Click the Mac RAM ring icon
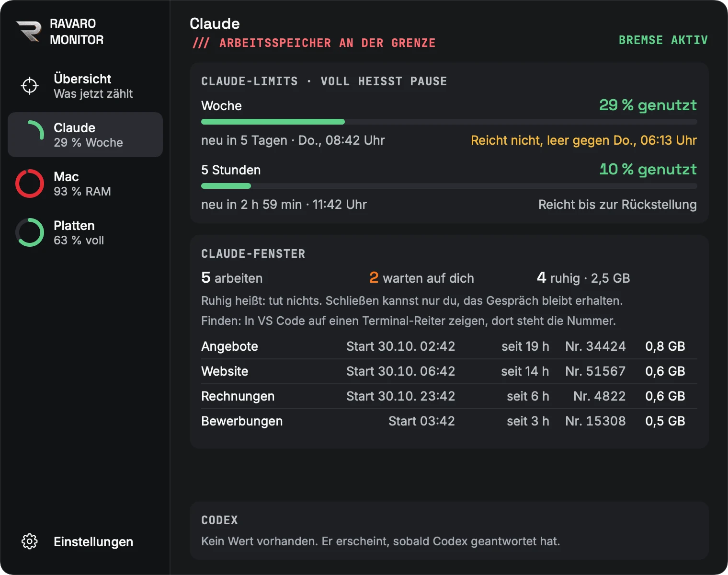 (x=30, y=184)
